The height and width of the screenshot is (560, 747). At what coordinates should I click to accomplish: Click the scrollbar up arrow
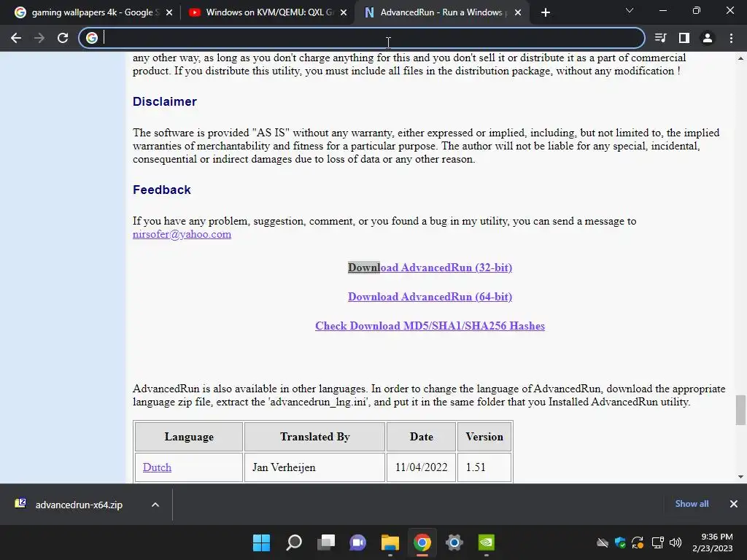coord(740,58)
